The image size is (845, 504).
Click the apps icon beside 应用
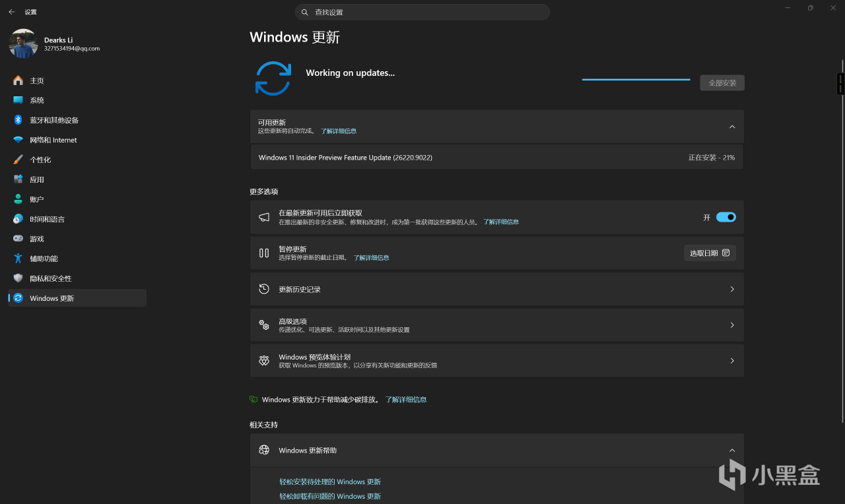pyautogui.click(x=18, y=179)
